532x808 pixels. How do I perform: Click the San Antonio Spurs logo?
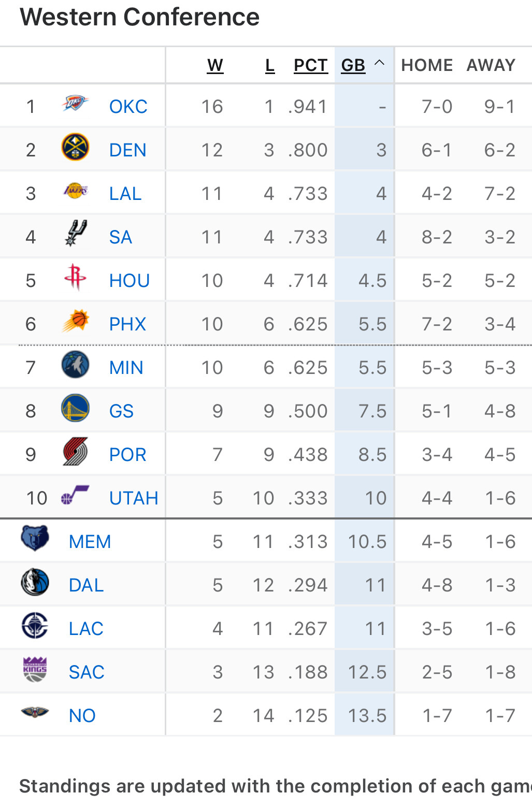point(76,233)
